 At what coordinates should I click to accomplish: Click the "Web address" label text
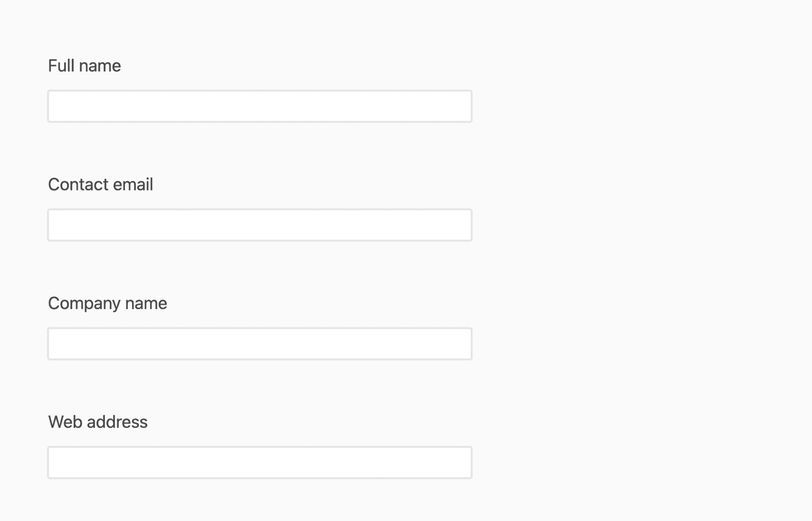(x=98, y=422)
